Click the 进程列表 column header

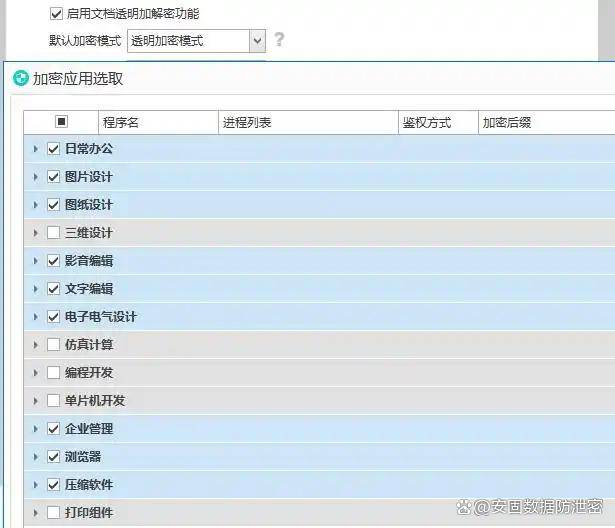pos(247,122)
